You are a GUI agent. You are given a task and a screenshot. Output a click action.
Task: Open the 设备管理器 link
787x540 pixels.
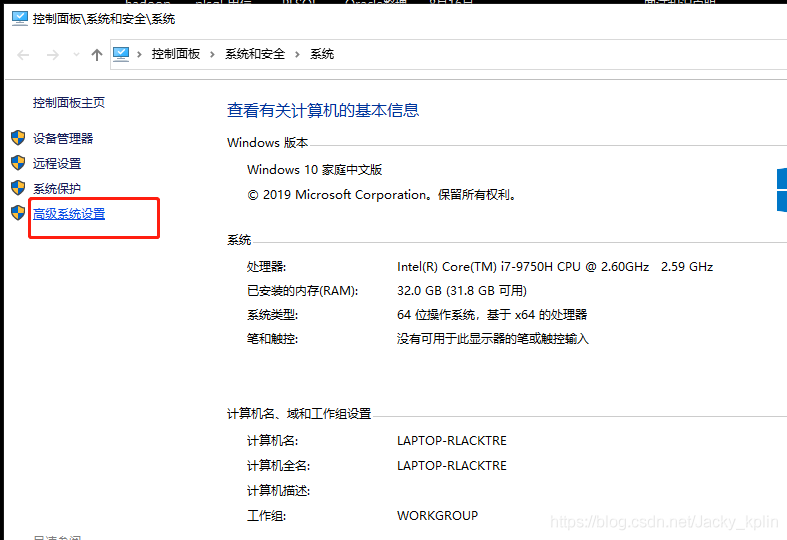click(x=63, y=138)
